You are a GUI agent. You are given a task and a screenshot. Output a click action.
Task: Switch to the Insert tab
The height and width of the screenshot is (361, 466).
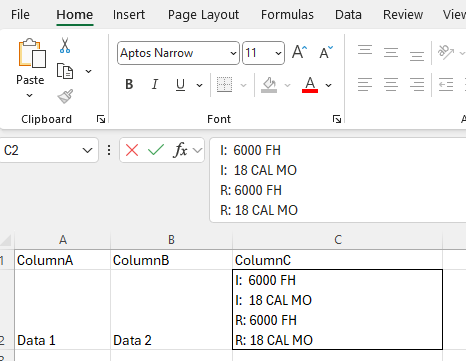pyautogui.click(x=129, y=15)
